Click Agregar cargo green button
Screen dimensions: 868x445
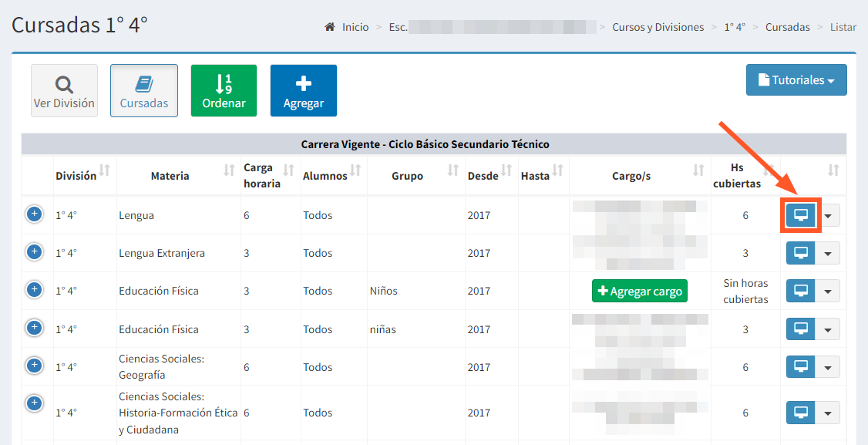[x=640, y=292]
